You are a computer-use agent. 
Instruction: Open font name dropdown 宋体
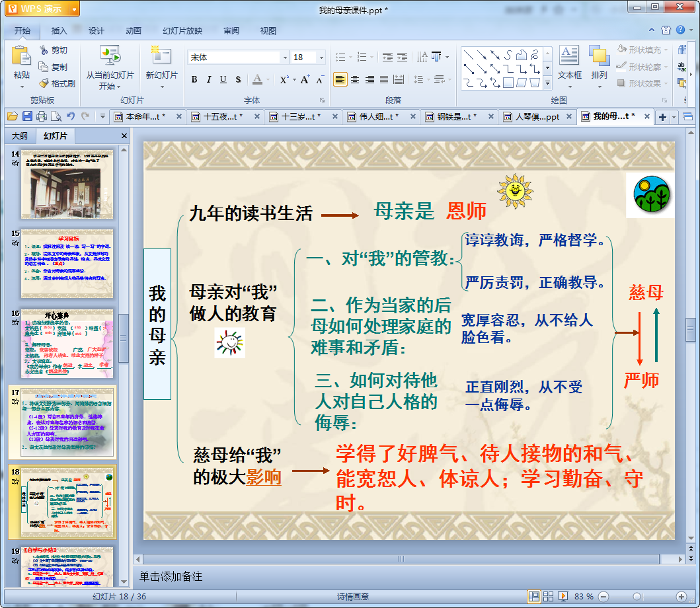(285, 57)
